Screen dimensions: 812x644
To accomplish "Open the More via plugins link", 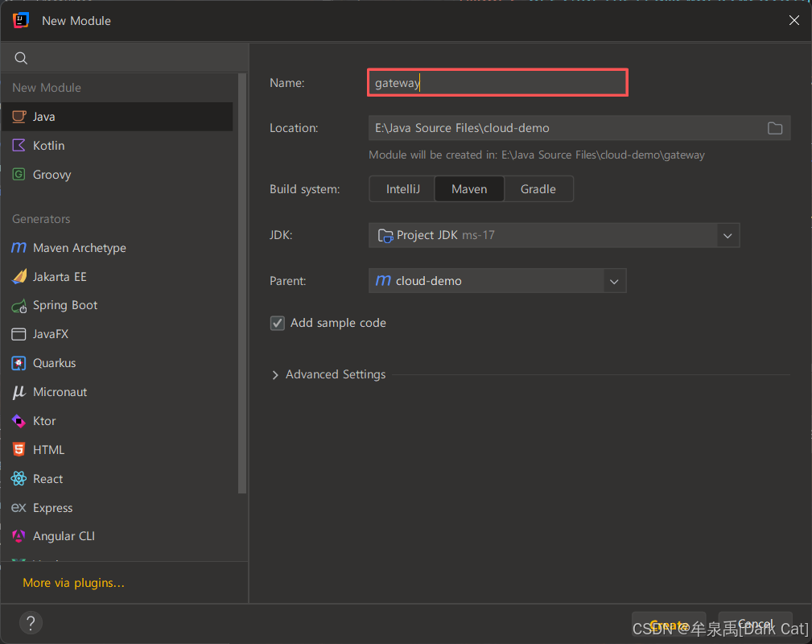I will 73,583.
